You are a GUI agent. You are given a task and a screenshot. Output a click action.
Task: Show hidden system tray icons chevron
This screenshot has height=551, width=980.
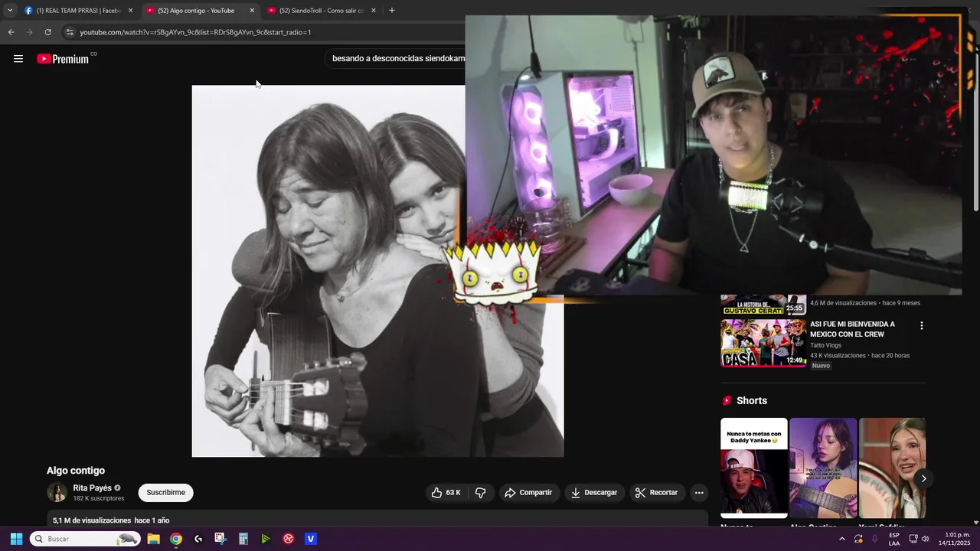coord(841,539)
